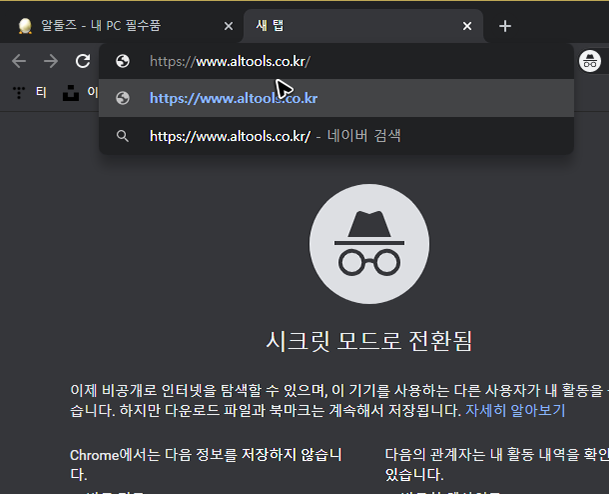Close the 새 탭 tab
Screen dimensions: 609x494
tap(467, 26)
